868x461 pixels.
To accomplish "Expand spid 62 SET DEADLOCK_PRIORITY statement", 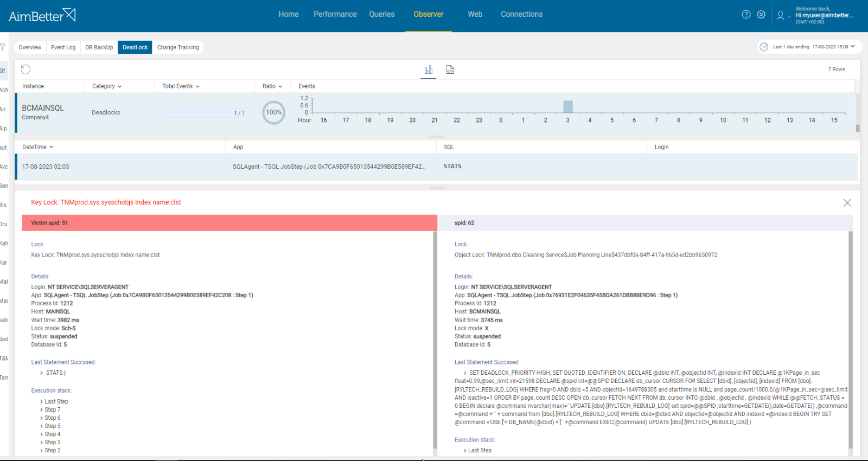I will (465, 373).
